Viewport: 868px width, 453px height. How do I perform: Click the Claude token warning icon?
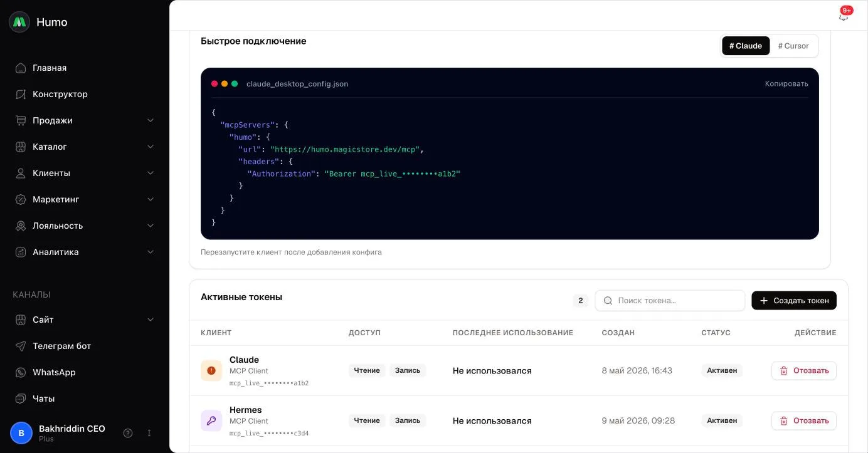[211, 370]
